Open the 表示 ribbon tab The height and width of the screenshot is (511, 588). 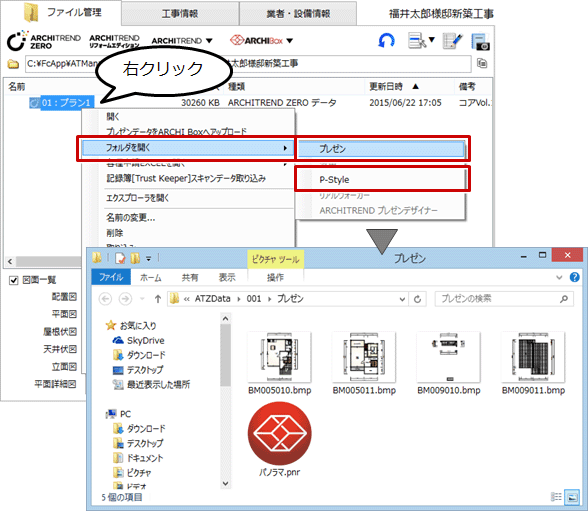pos(227,278)
